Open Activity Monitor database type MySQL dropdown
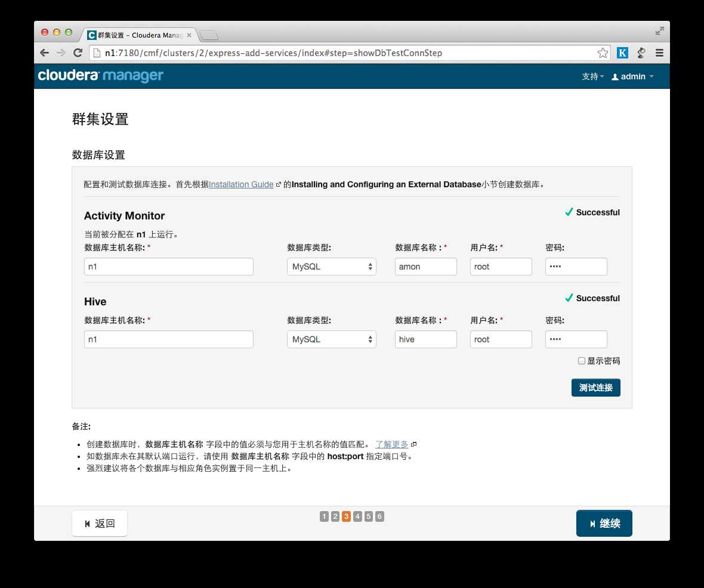 (331, 267)
